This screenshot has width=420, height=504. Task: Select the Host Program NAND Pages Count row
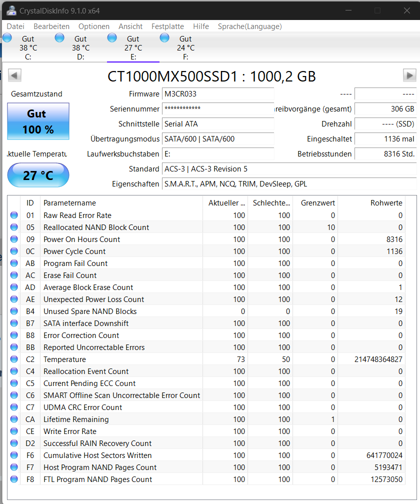(206, 467)
